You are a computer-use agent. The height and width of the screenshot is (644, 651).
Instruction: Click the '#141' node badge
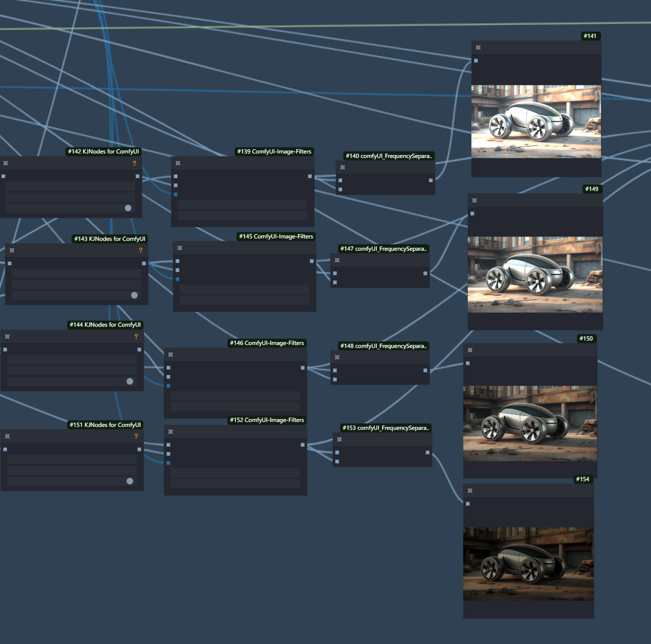click(x=590, y=36)
